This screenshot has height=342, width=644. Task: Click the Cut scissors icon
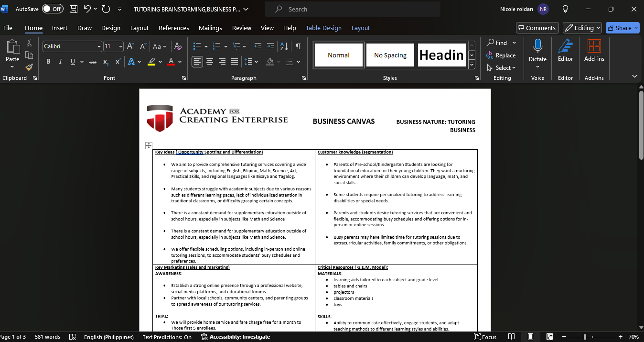coord(29,43)
